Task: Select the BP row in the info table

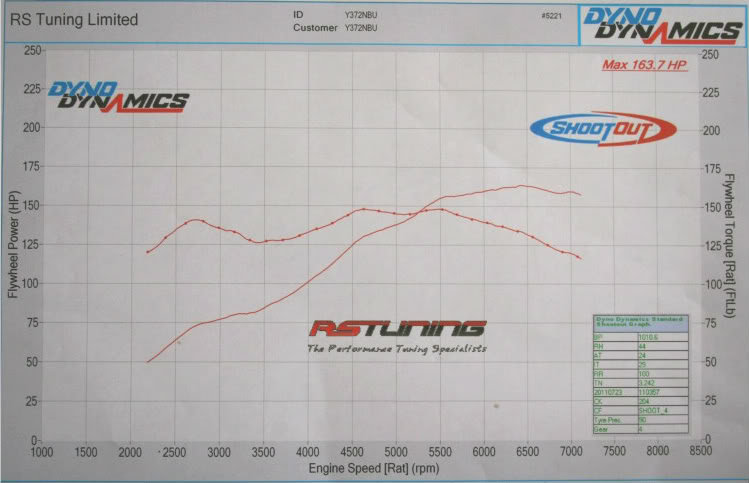Action: 638,337
